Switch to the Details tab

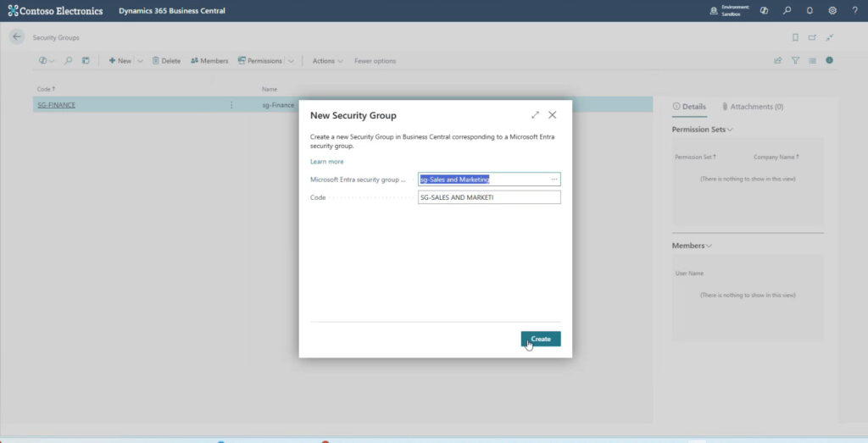(689, 107)
